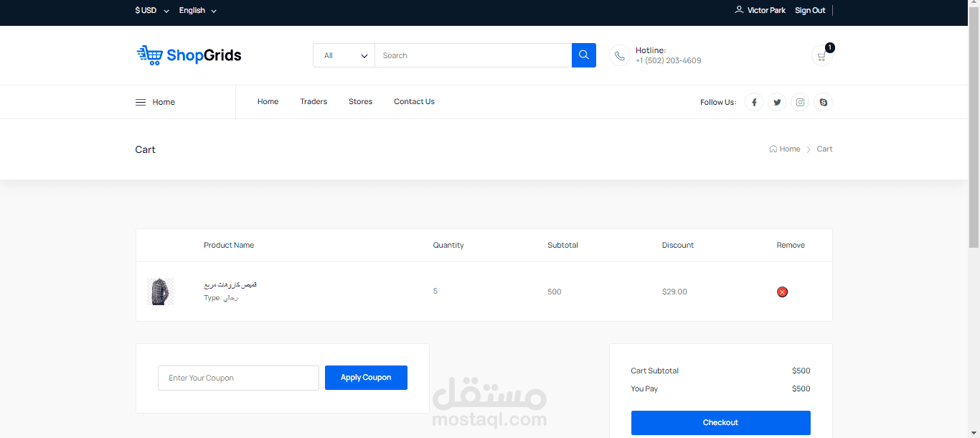Screen dimensions: 980x438
Task: Open the Twitter follow icon
Action: pyautogui.click(x=777, y=102)
